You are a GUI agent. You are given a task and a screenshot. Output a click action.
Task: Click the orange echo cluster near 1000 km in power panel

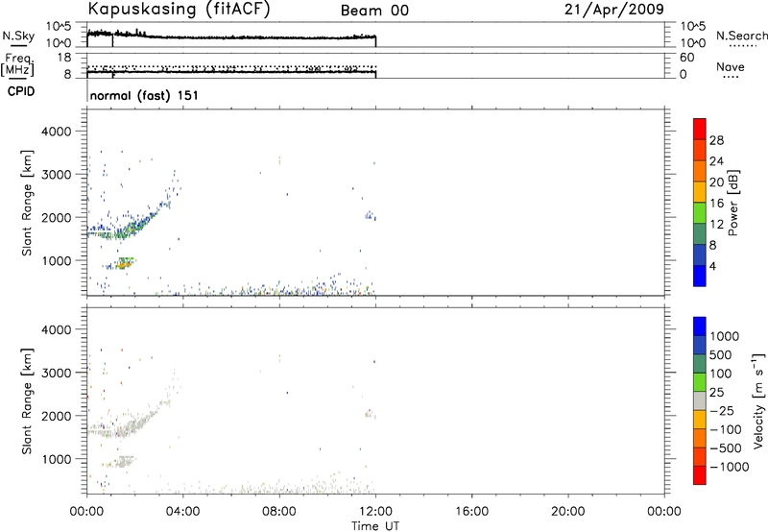point(123,264)
